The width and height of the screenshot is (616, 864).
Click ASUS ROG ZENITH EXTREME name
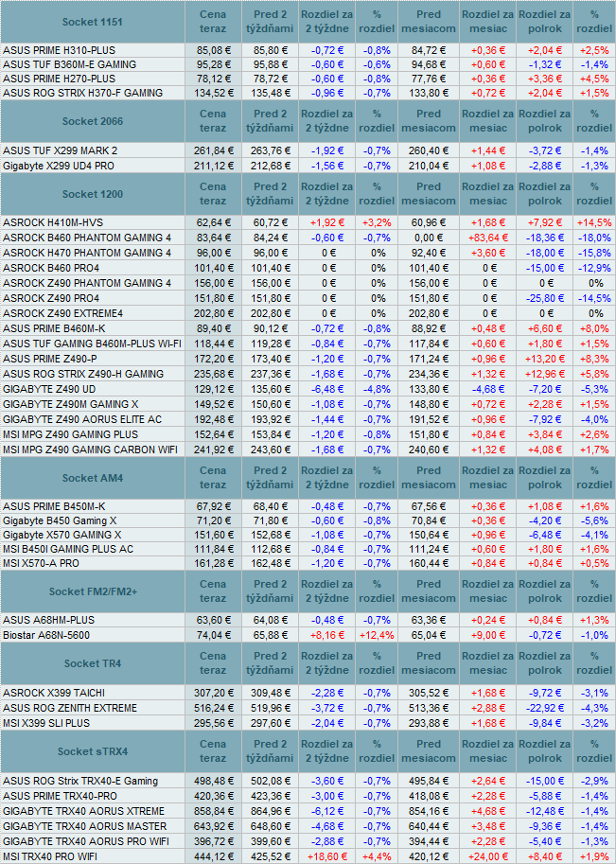click(70, 708)
